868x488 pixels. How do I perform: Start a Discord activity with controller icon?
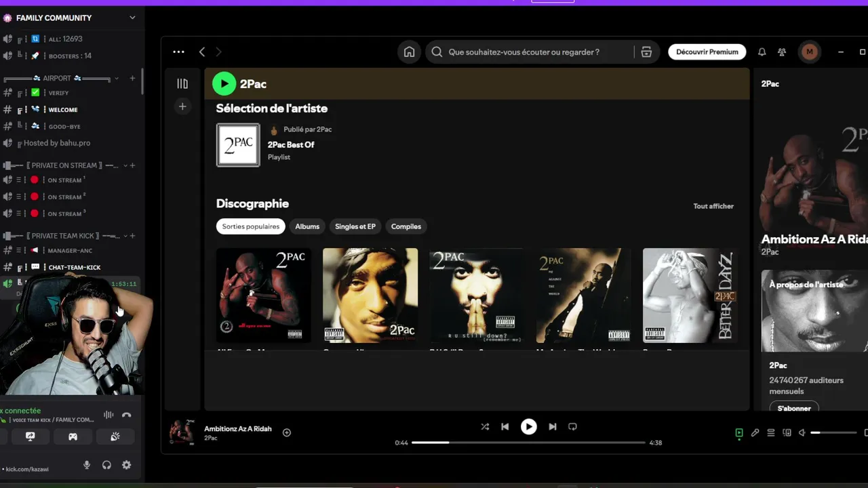[x=73, y=436]
